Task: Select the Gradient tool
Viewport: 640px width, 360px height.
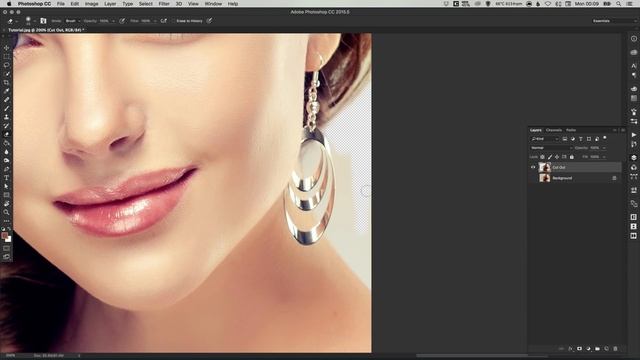Action: pyautogui.click(x=7, y=143)
